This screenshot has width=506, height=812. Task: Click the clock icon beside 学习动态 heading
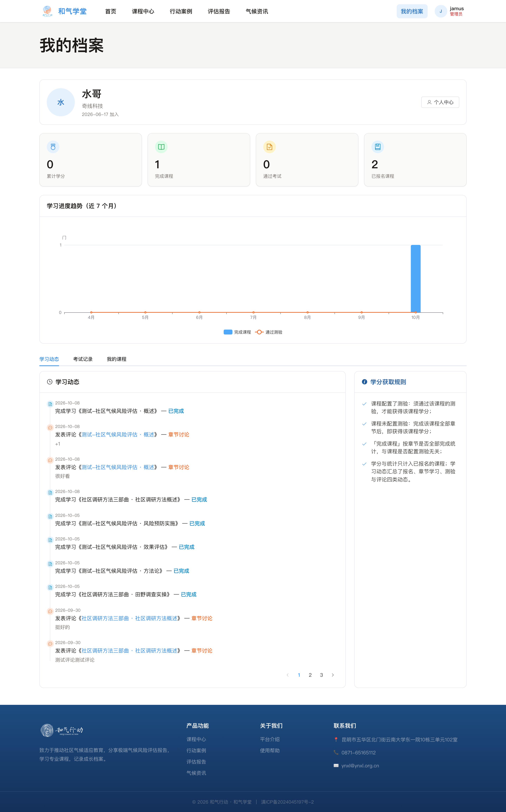(50, 382)
